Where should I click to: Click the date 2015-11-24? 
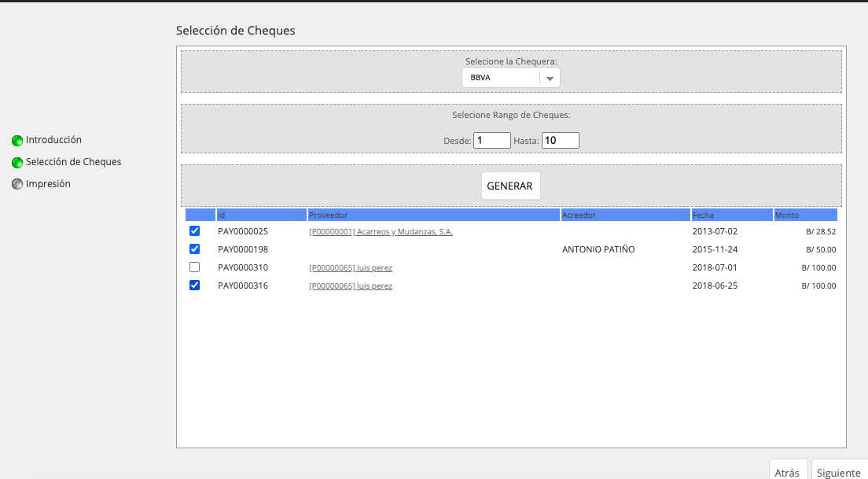(715, 250)
